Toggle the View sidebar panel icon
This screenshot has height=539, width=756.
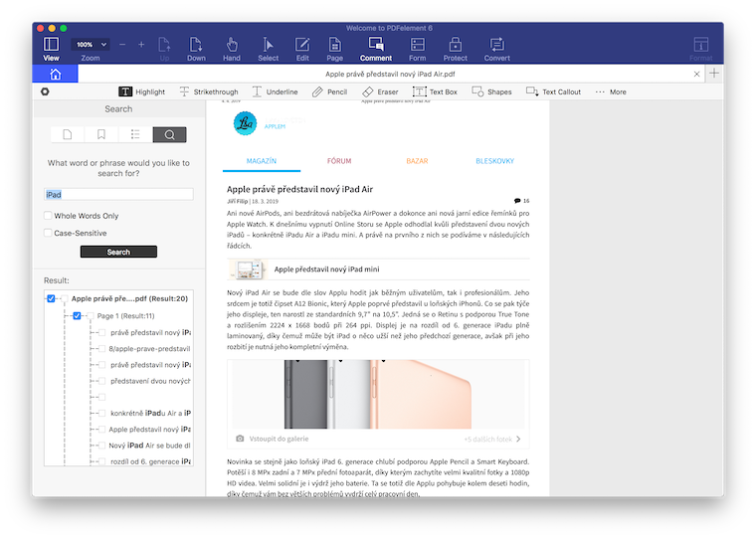(x=51, y=49)
